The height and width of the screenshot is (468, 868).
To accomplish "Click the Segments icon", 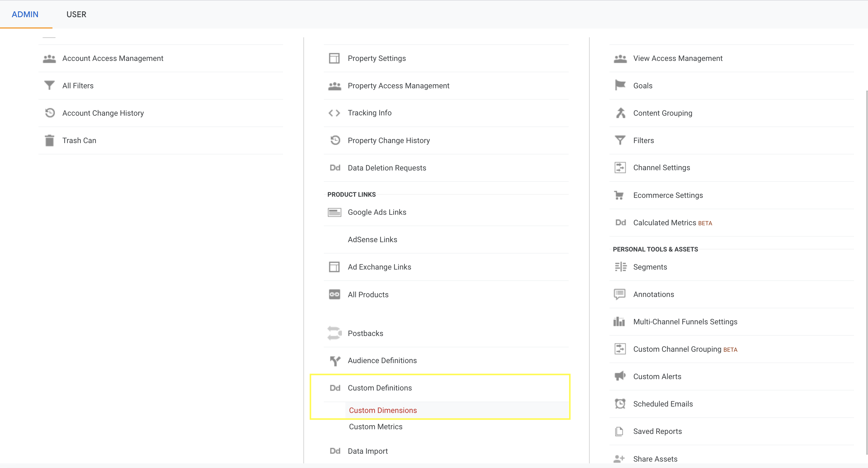I will point(620,267).
